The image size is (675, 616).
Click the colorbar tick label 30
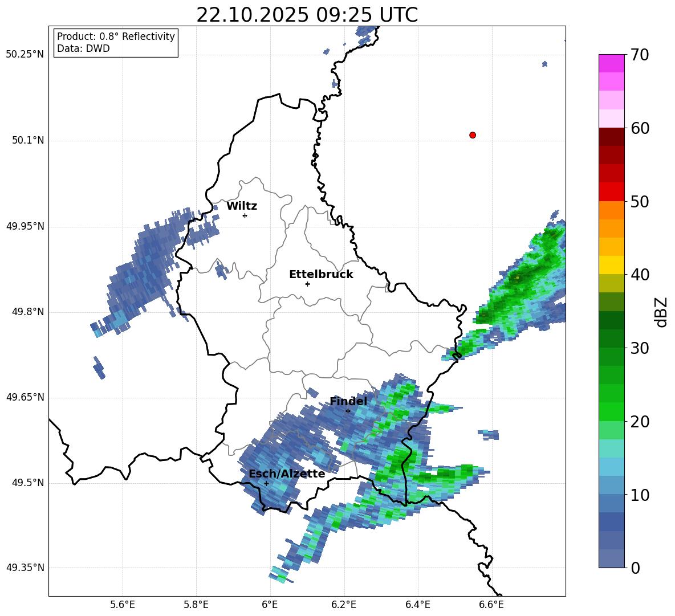point(640,348)
